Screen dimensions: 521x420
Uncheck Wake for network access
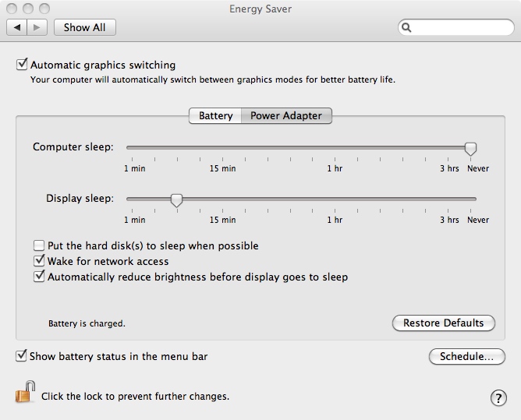click(x=39, y=261)
